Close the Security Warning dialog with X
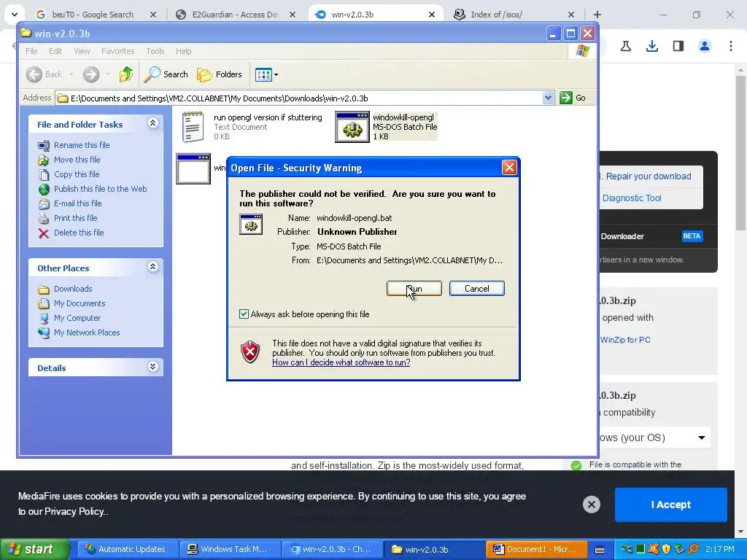Viewport: 747px width, 560px height. (509, 168)
